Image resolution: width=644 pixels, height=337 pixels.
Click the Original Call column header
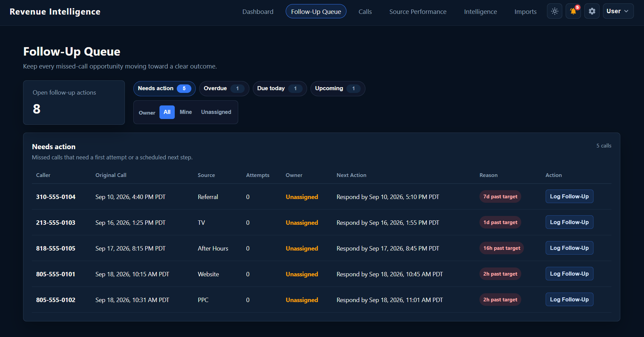point(111,175)
